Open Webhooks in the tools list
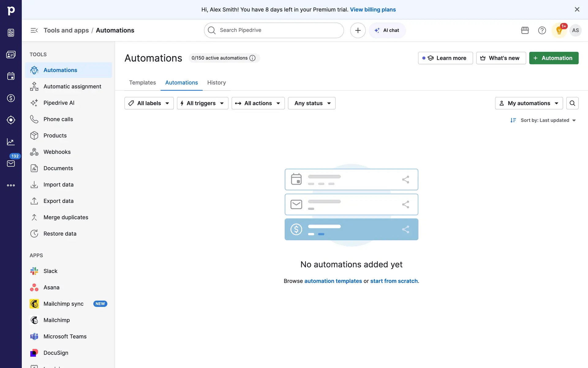This screenshot has width=588, height=368. 57,152
